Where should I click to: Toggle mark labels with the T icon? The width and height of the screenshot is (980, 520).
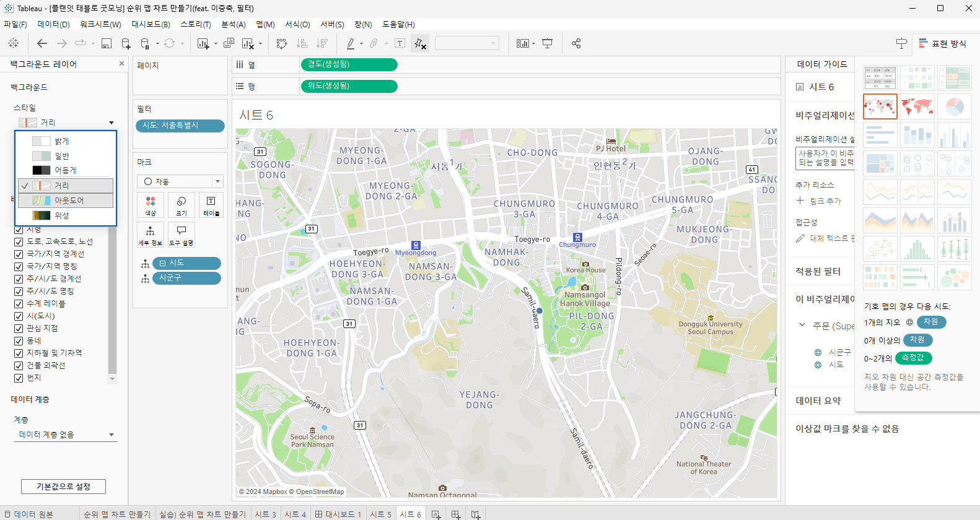tap(400, 43)
